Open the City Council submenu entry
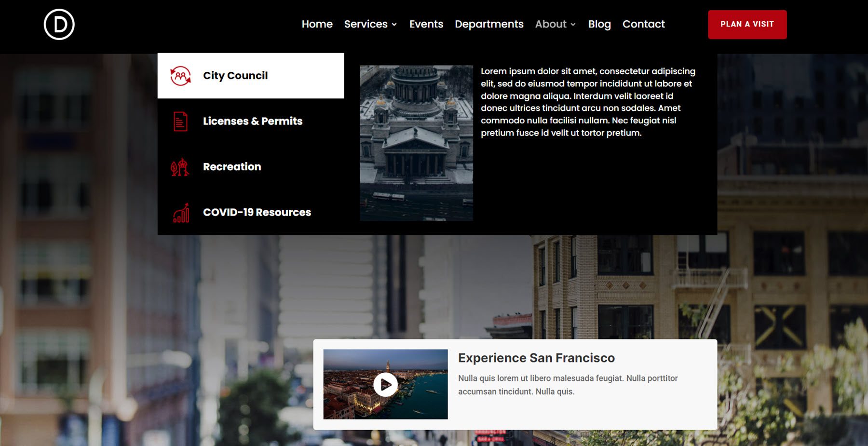Viewport: 868px width, 446px height. point(235,75)
